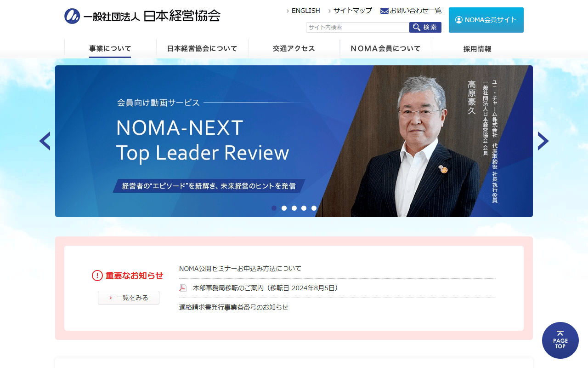The image size is (588, 368).
Task: Click the 高原豪久 name on the banner
Action: coord(472,98)
